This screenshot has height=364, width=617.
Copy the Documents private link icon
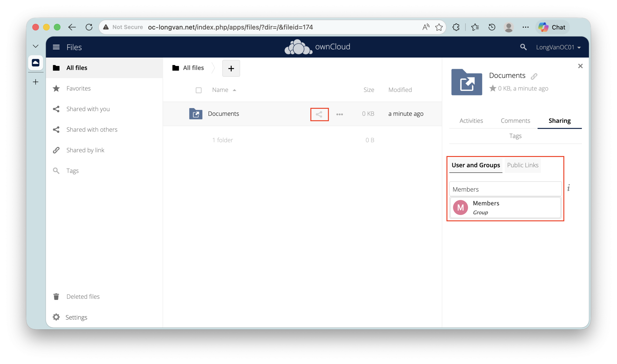point(534,76)
